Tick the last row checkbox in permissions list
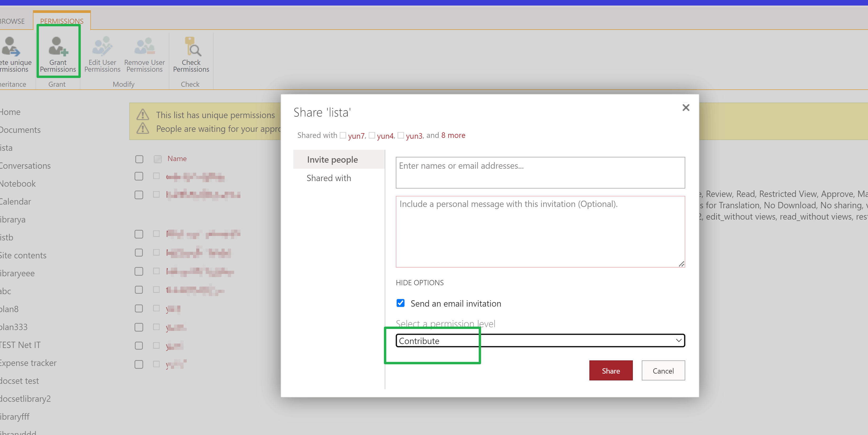 pos(139,365)
